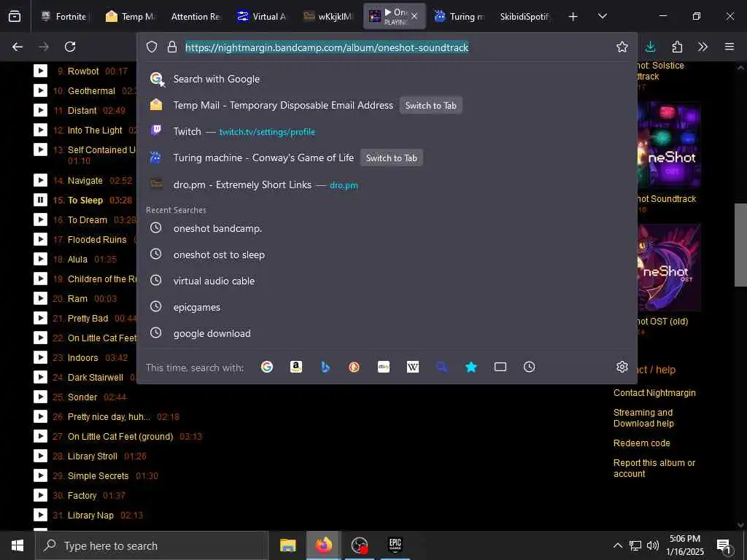Switch to the wKkjkIM tab
747x560 pixels.
[x=328, y=16]
